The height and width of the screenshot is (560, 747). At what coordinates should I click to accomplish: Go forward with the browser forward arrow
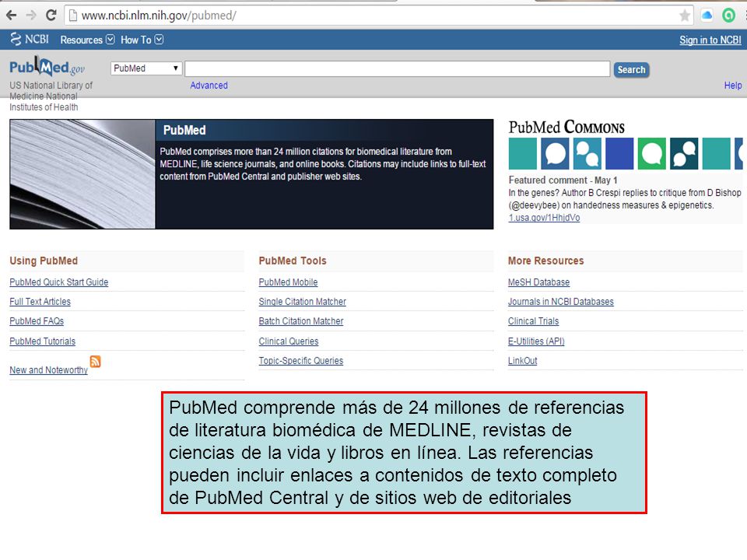(31, 16)
